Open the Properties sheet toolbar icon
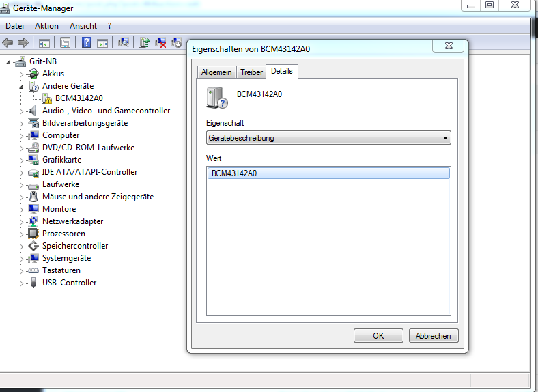This screenshot has height=392, width=538. click(x=65, y=43)
